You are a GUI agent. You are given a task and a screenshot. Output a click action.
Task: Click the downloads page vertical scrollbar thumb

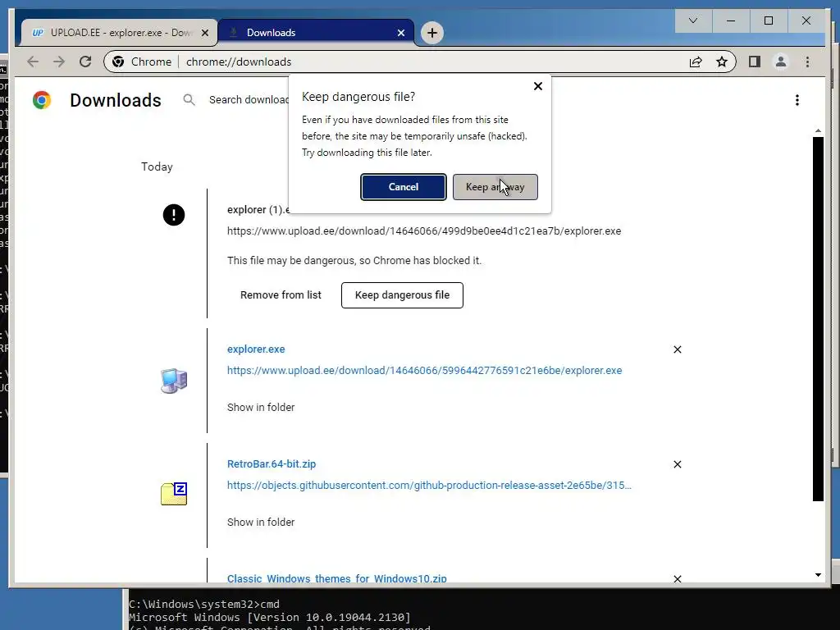point(818,319)
